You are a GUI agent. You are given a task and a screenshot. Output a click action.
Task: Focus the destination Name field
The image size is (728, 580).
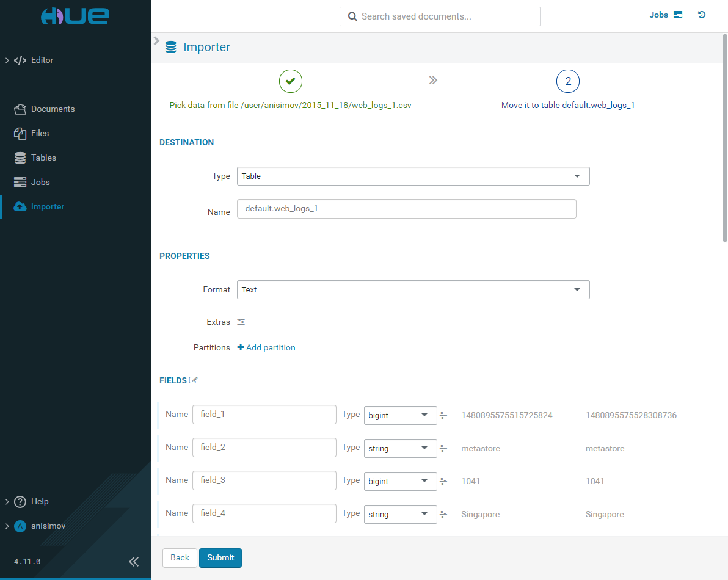(x=407, y=209)
